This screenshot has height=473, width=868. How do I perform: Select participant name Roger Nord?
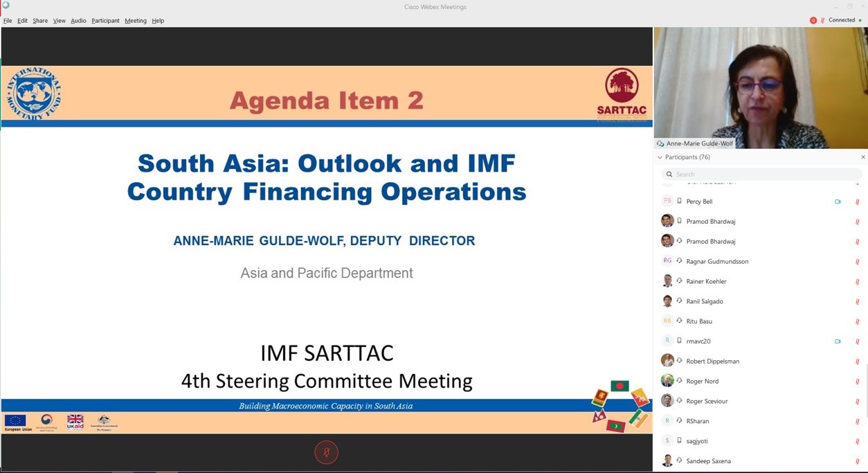click(x=703, y=382)
